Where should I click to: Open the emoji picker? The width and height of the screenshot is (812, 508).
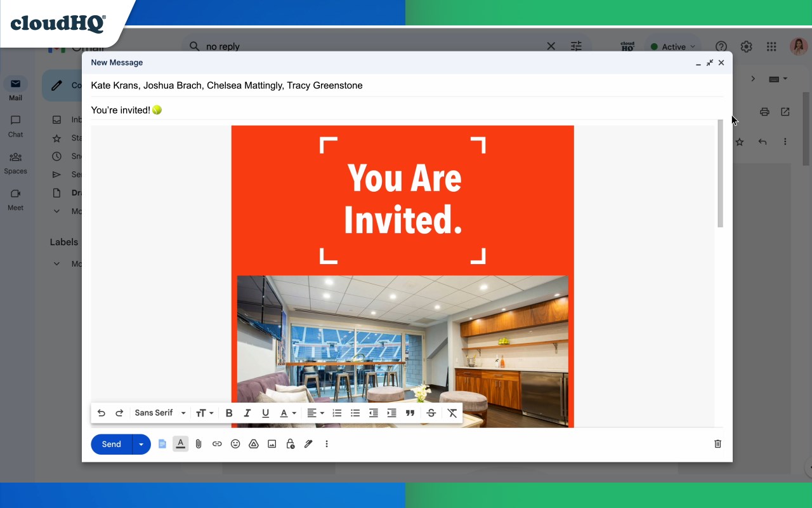tap(235, 444)
